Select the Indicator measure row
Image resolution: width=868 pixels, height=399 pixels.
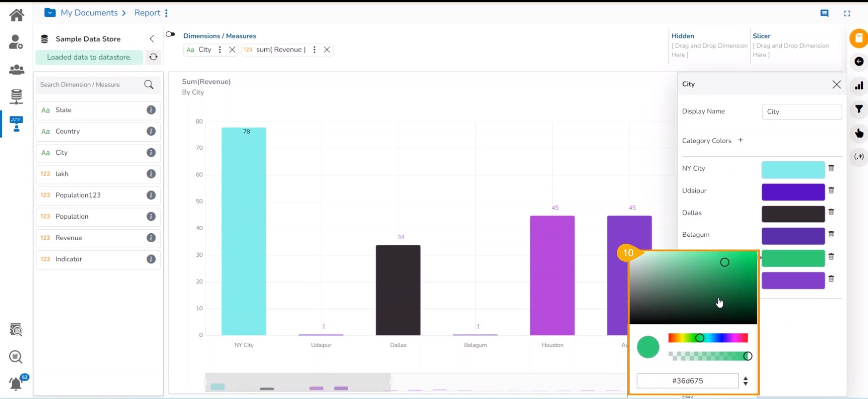(98, 259)
